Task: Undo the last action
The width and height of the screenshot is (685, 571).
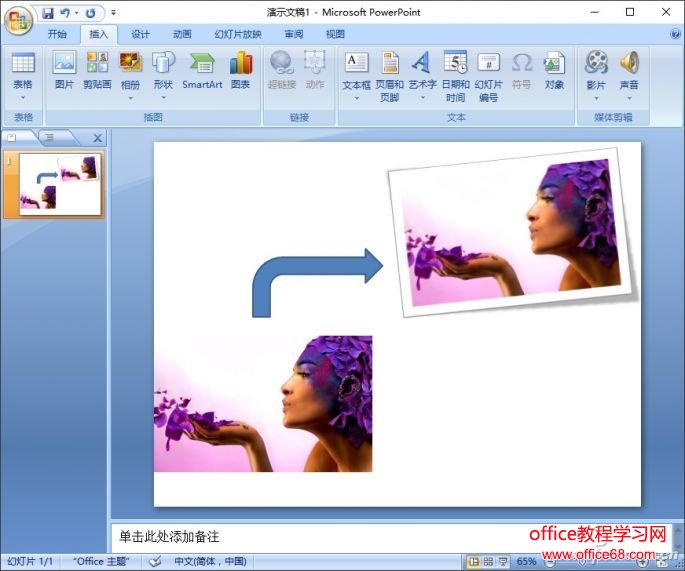Action: pyautogui.click(x=65, y=13)
